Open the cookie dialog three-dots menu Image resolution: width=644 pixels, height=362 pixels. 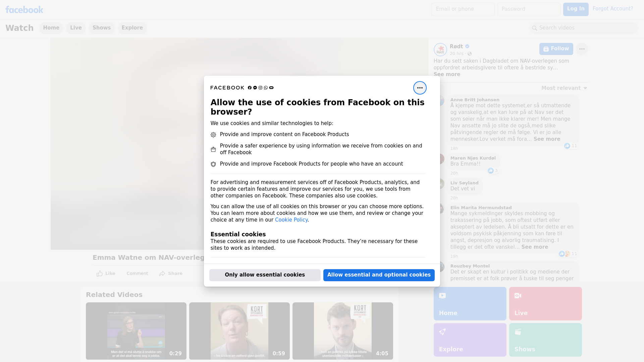tap(420, 88)
